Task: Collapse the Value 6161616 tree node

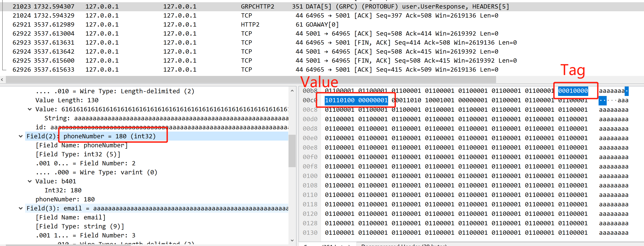Action: (x=30, y=109)
